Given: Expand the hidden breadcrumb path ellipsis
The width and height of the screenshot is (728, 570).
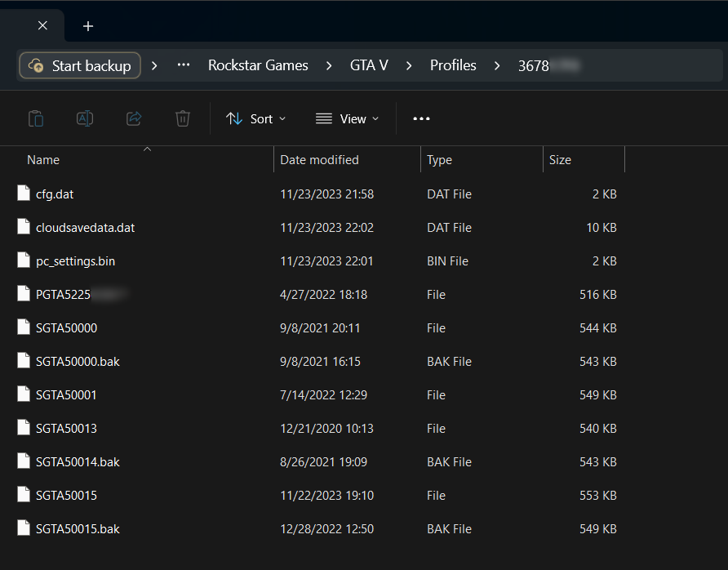Looking at the screenshot, I should click(x=184, y=65).
